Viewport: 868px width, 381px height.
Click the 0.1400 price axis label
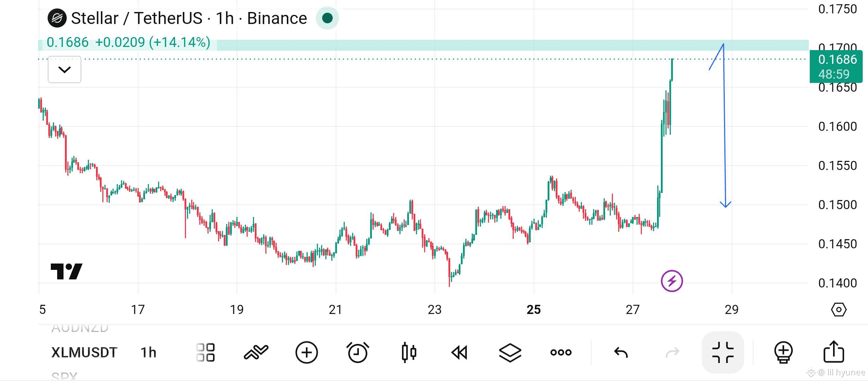[x=838, y=283]
